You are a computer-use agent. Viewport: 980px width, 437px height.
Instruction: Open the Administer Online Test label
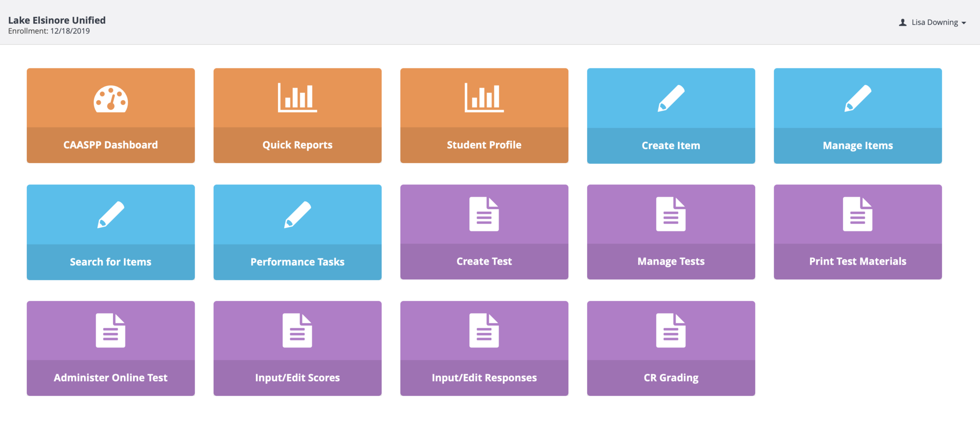pos(111,378)
